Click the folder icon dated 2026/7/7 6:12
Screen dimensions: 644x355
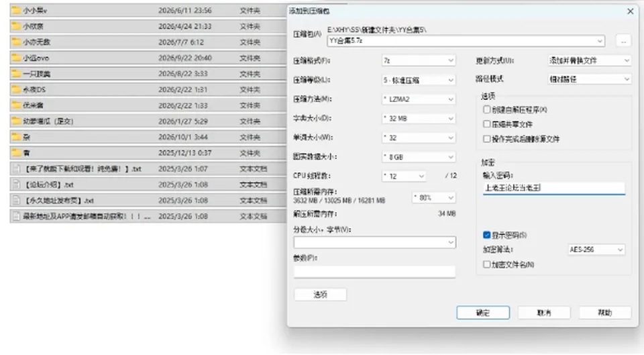point(16,42)
